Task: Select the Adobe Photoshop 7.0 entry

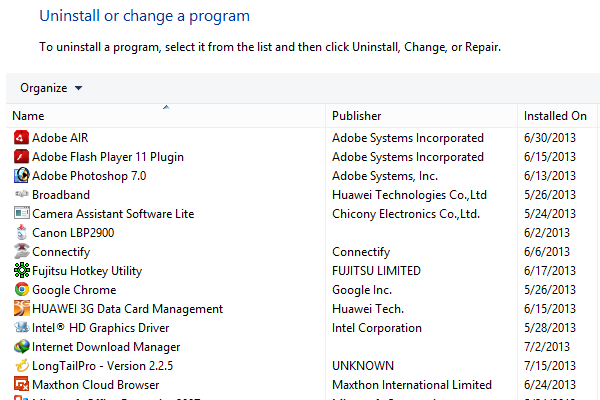Action: [x=89, y=176]
